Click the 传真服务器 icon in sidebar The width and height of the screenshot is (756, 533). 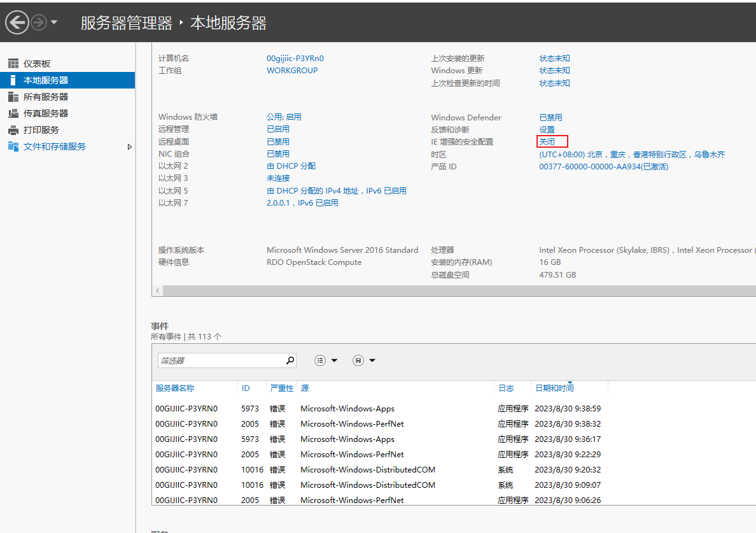coord(13,113)
